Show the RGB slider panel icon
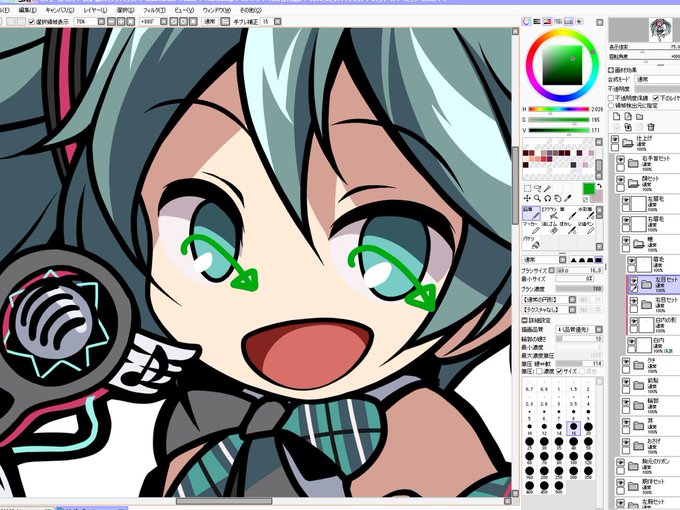The image size is (680, 510). coord(537,21)
